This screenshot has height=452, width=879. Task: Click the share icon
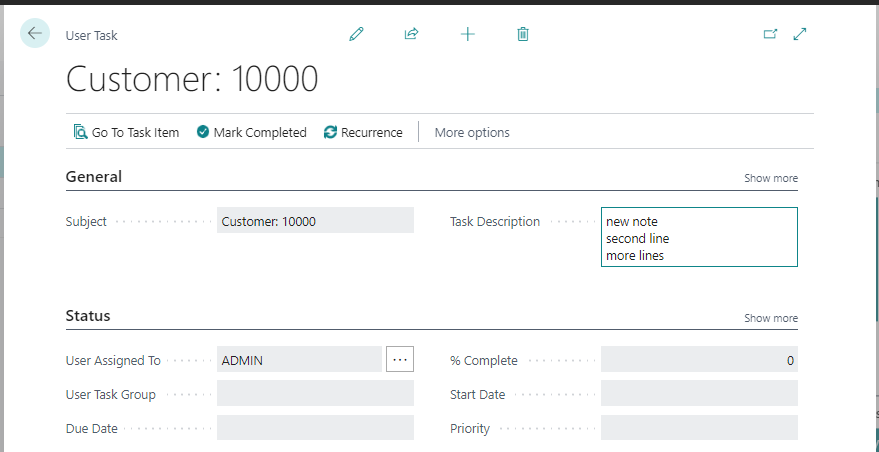click(411, 34)
